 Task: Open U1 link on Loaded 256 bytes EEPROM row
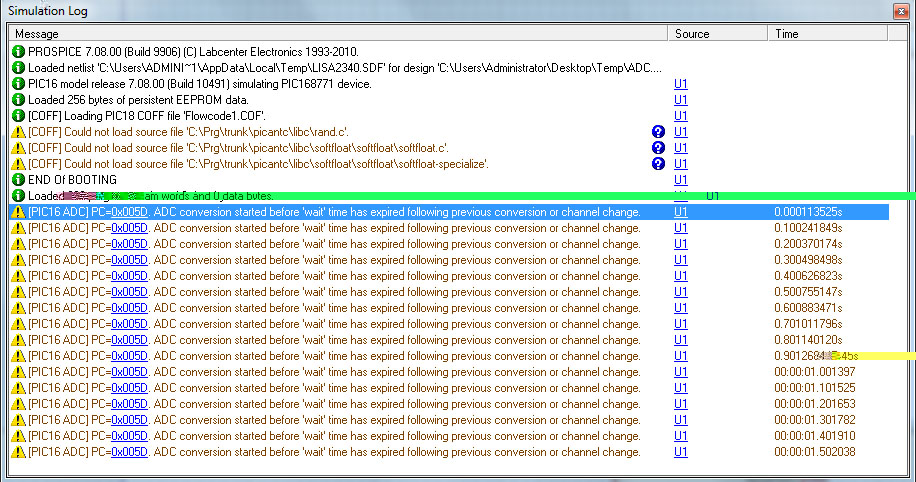pyautogui.click(x=681, y=100)
